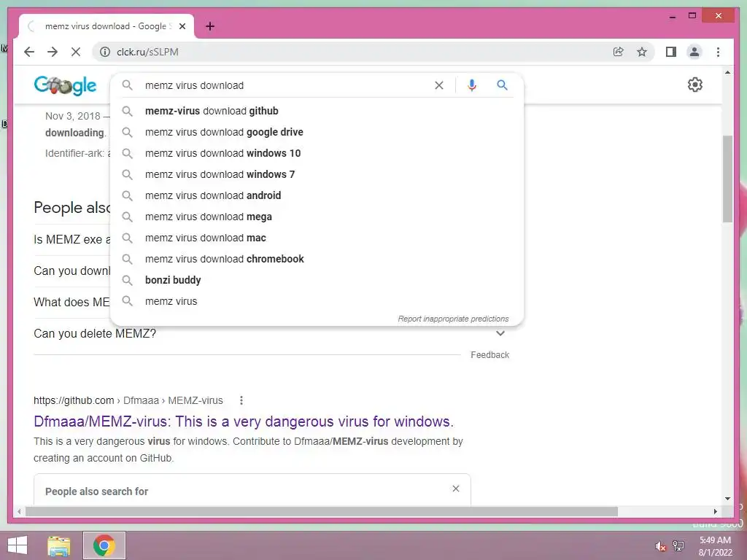Image resolution: width=747 pixels, height=560 pixels.
Task: Open the Chrome side panel icon
Action: pos(671,52)
